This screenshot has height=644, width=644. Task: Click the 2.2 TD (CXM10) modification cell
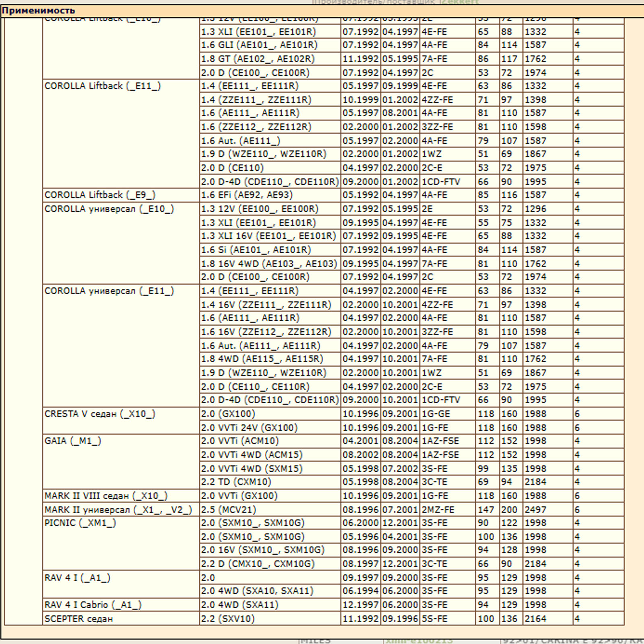[236, 482]
